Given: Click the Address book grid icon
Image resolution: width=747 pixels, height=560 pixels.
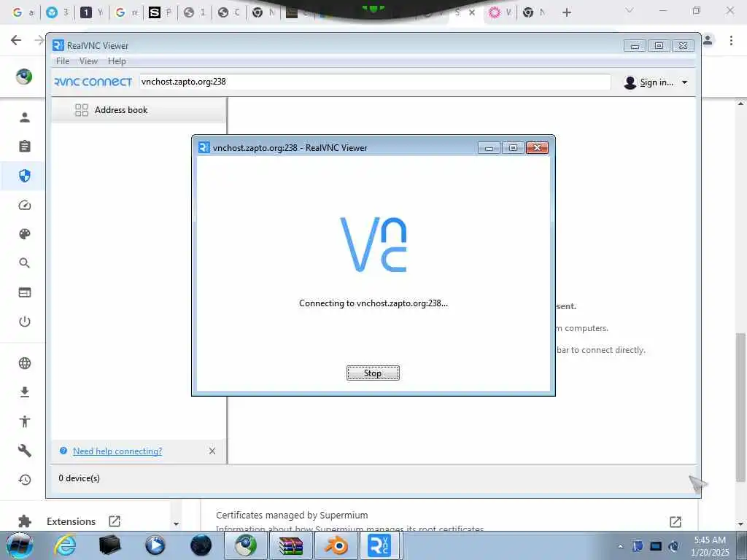Looking at the screenshot, I should pos(82,110).
